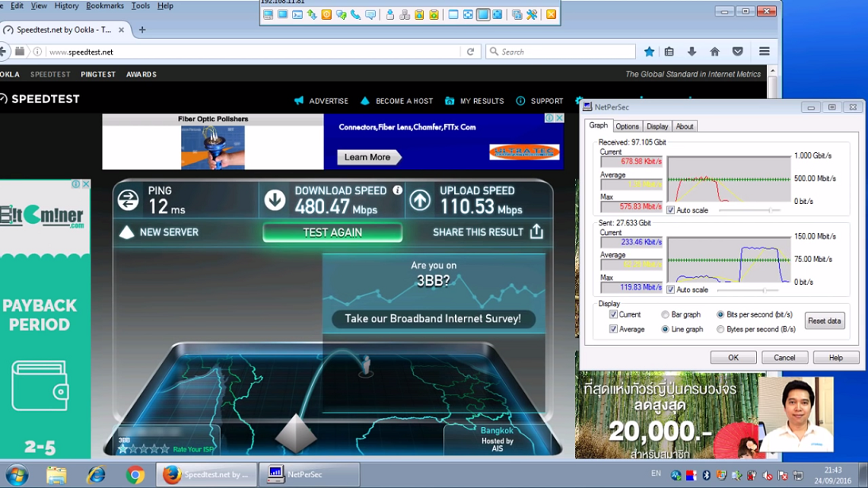Click the share result upload arrow icon
Viewport: 868px width, 488px height.
pyautogui.click(x=536, y=232)
